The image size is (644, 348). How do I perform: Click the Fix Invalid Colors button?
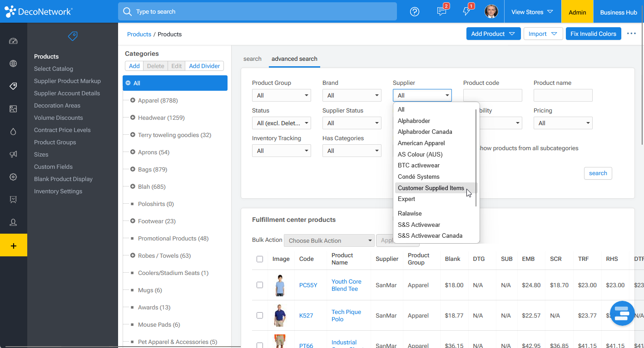coord(593,34)
